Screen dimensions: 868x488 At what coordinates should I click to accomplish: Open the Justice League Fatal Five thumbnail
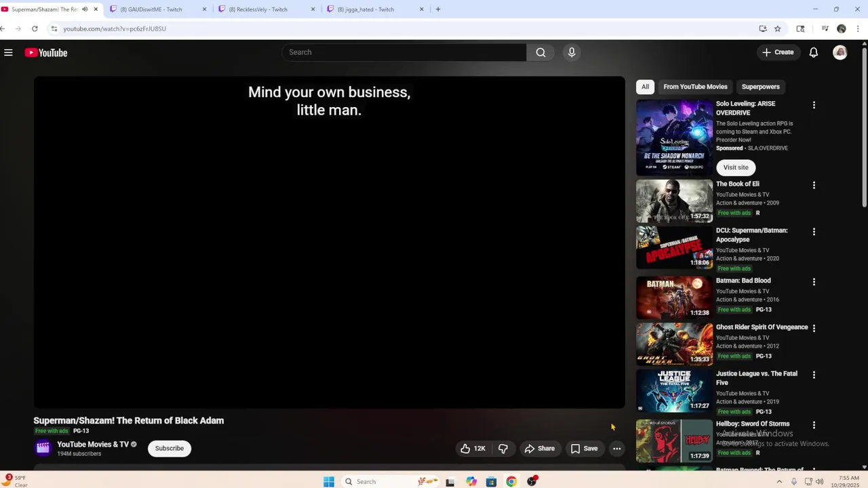[x=674, y=391]
